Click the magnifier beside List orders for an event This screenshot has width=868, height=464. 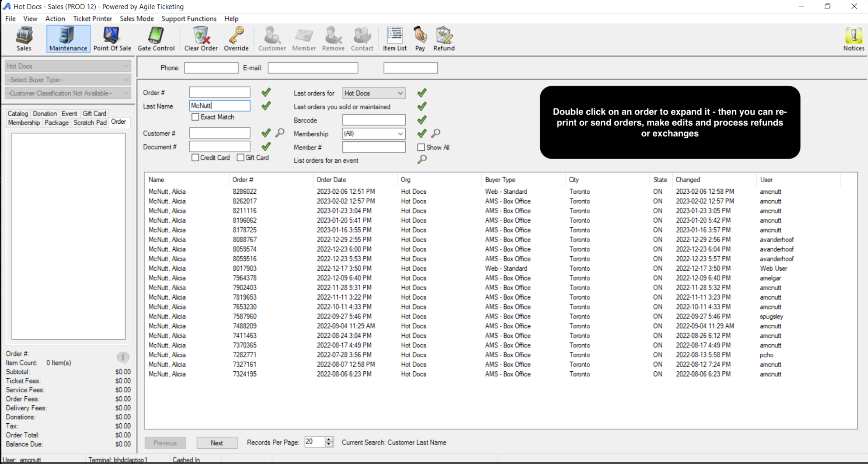coord(422,160)
